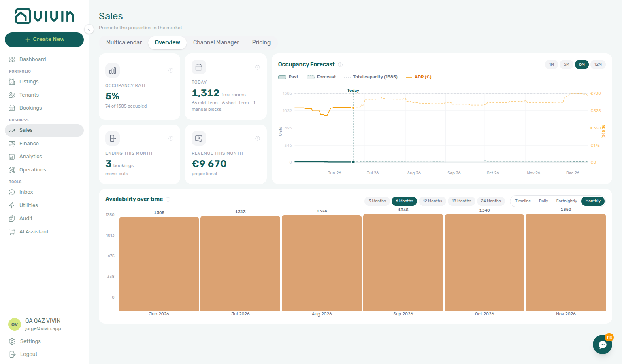Select the Overview tab
Image resolution: width=622 pixels, height=364 pixels.
(167, 42)
